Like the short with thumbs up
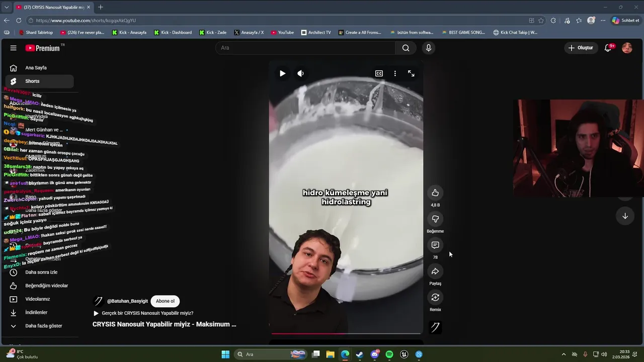644x362 pixels. pos(435,193)
